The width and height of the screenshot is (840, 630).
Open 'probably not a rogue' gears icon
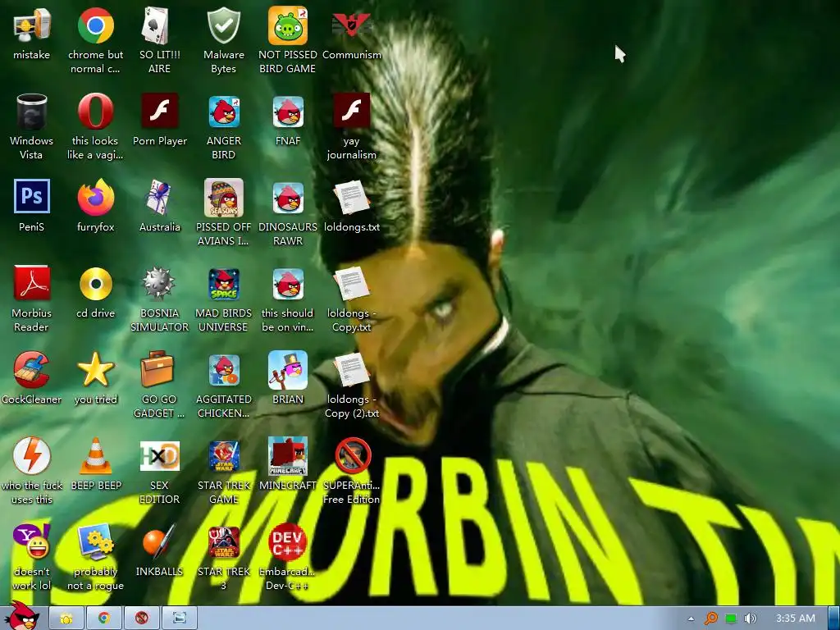click(96, 542)
